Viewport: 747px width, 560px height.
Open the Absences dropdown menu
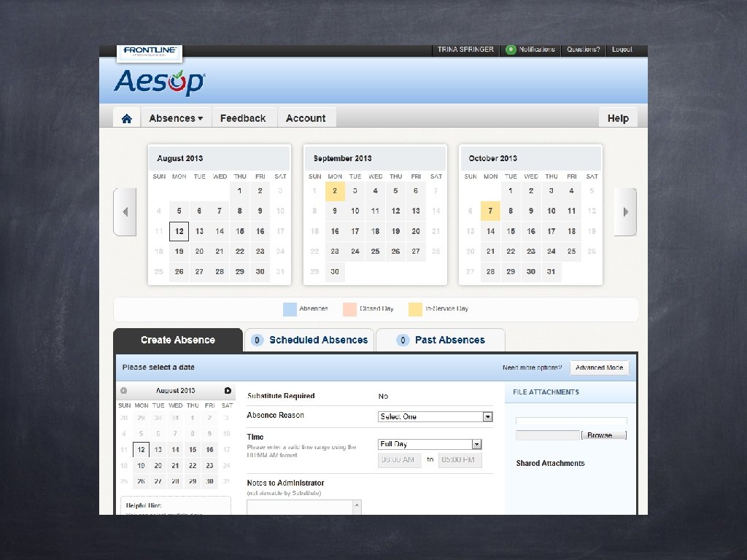point(176,118)
